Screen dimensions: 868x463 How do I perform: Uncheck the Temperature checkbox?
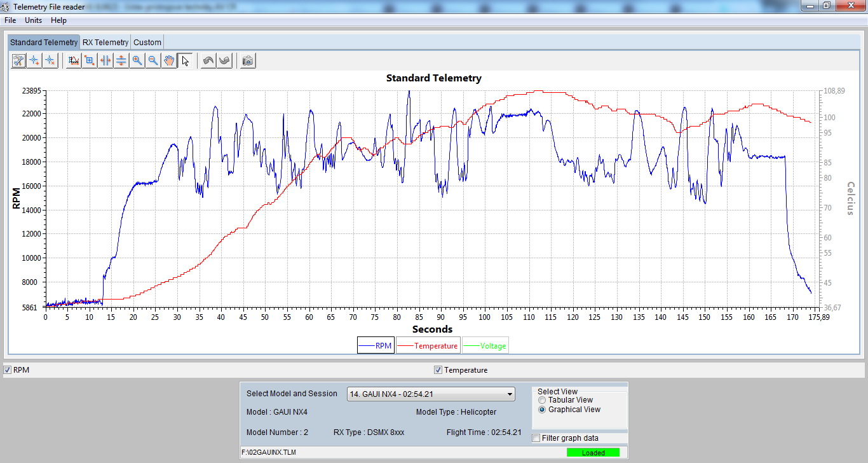point(438,370)
